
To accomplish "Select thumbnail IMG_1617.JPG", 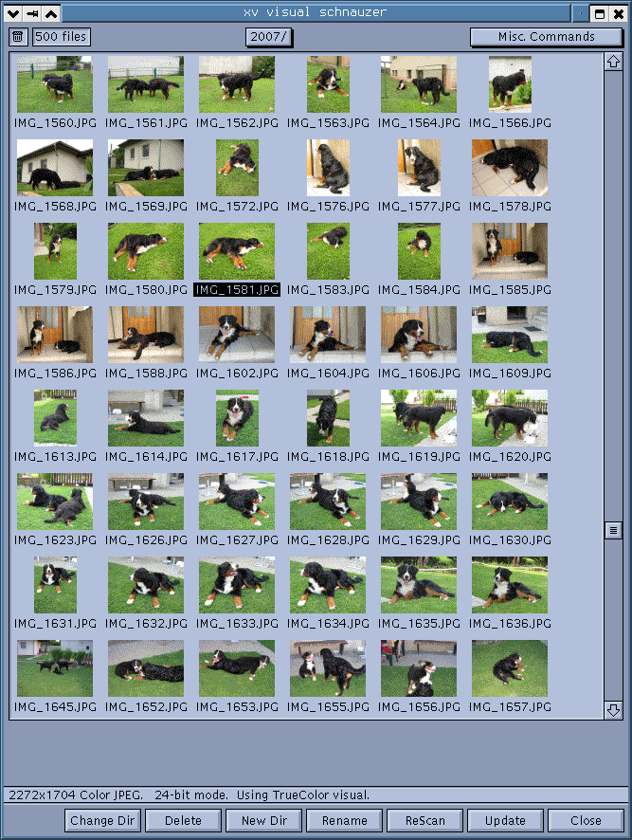I will point(237,418).
